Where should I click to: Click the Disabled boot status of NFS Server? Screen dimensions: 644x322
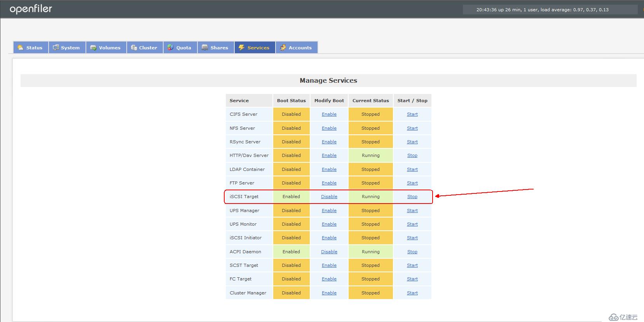pos(291,128)
